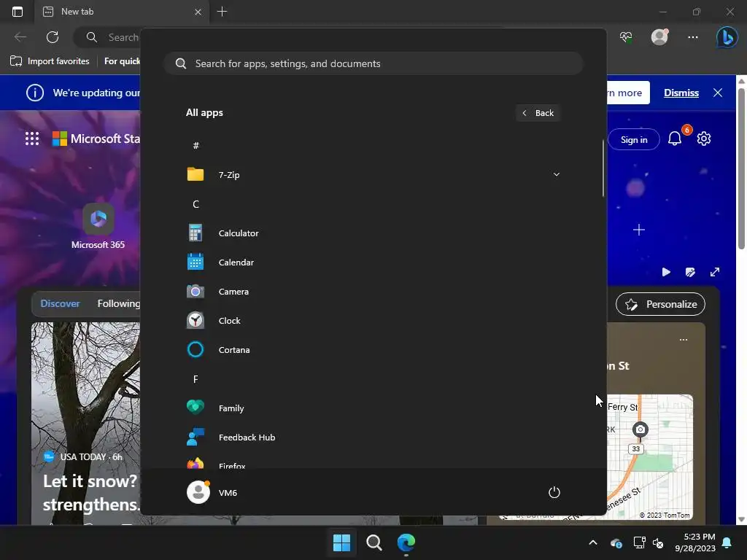Import favorites from bookmarks bar
Viewport: 747px width, 560px height.
(x=50, y=61)
